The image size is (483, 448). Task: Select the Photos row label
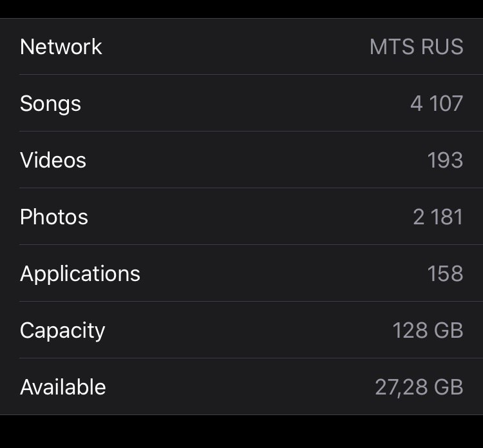54,217
